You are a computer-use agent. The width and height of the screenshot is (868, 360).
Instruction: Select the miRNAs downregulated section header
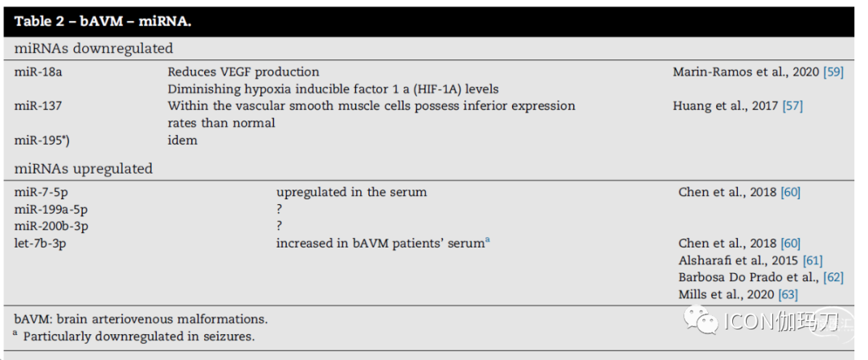[93, 49]
